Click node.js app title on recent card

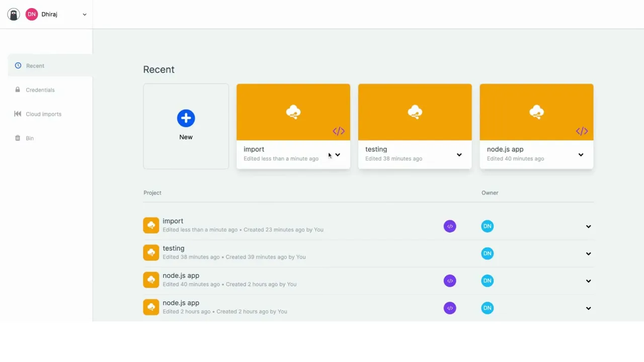pyautogui.click(x=505, y=149)
